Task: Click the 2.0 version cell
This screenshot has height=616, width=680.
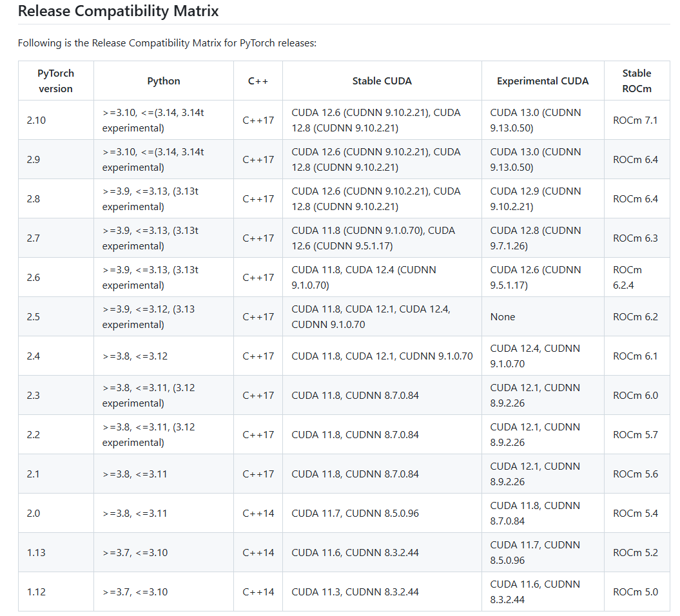Action: tap(55, 514)
